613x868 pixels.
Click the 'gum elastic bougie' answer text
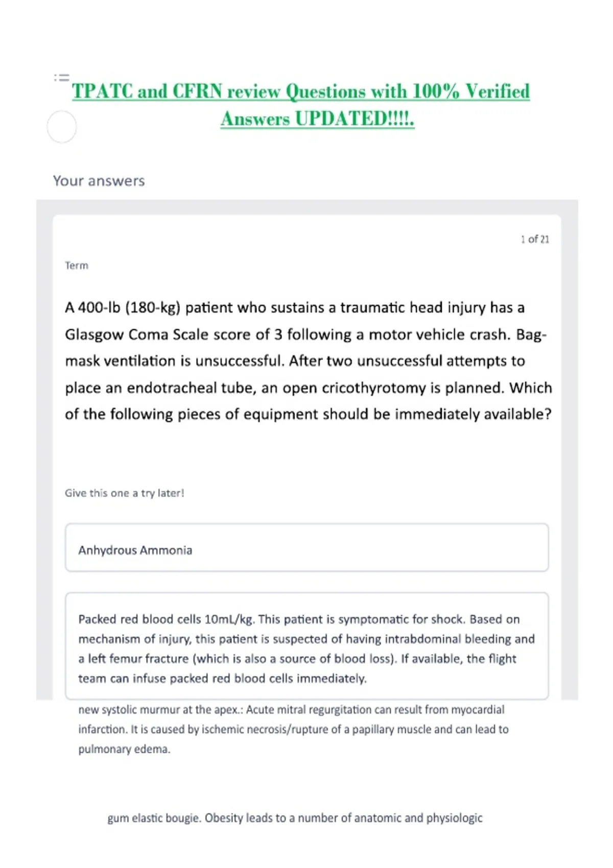[x=154, y=818]
